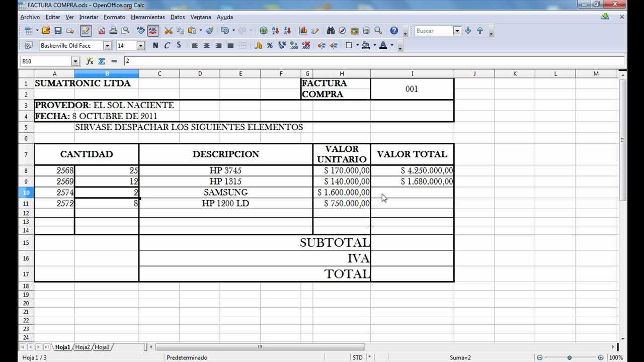Click the send document by e-mail icon
Image resolution: width=644 pixels, height=362 pixels.
coord(70,31)
